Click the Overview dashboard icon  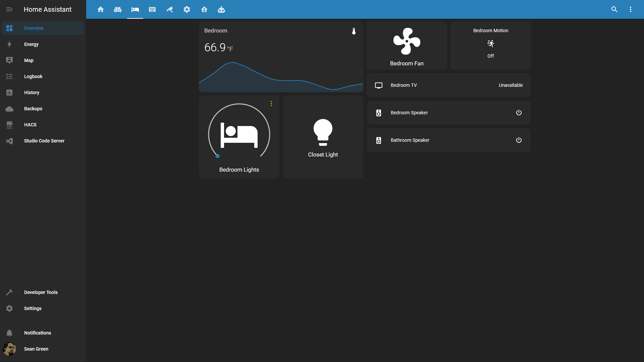coord(9,28)
